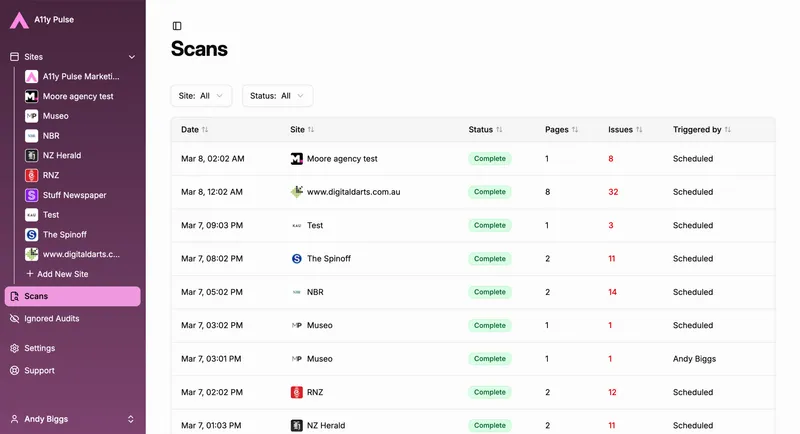800x434 pixels.
Task: Click the Andy Biggs user icon
Action: coord(14,419)
